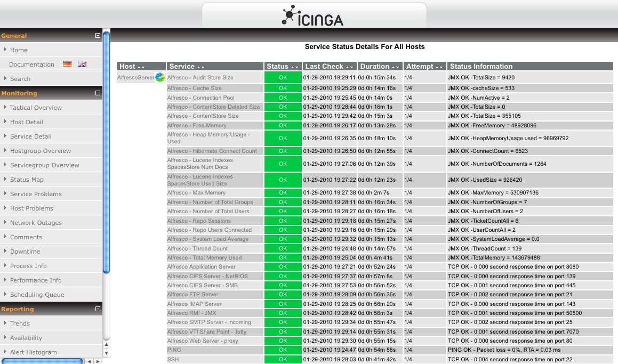Open Alfresco FTP Server service link

point(192,294)
